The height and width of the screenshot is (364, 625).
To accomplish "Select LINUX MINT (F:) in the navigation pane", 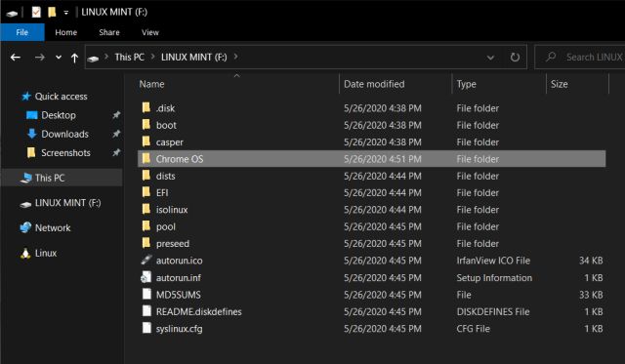I will coord(61,203).
